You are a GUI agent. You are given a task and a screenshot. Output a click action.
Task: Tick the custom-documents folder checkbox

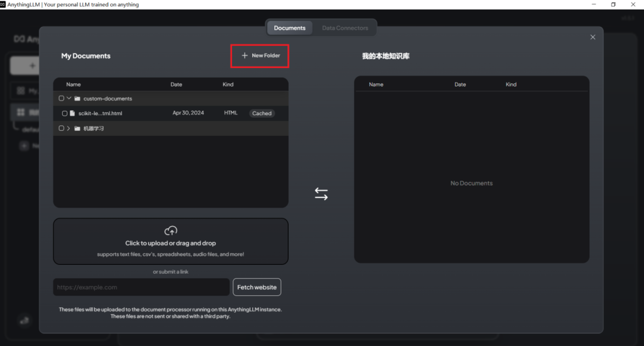[61, 98]
